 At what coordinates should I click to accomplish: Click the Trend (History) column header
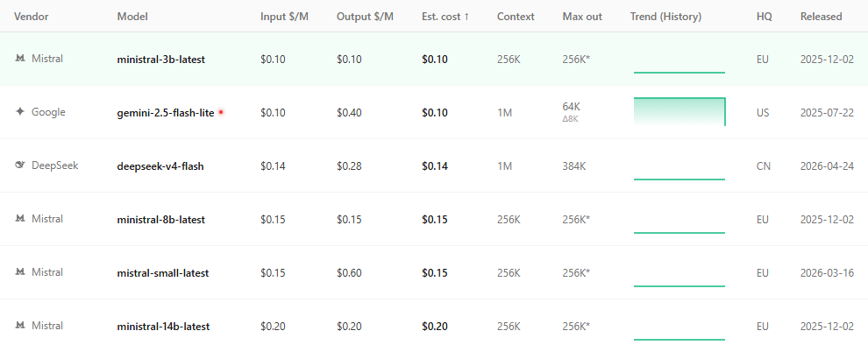tap(666, 17)
